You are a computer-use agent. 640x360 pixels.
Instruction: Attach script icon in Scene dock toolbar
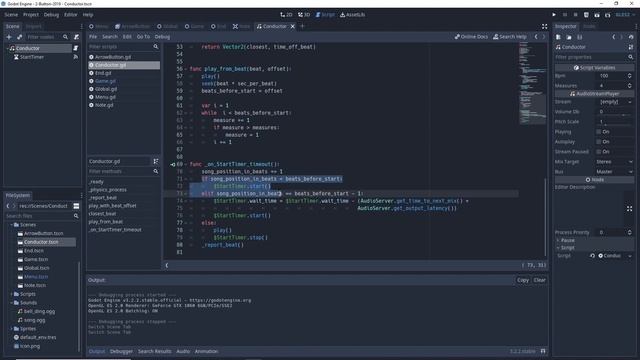[x=76, y=37]
